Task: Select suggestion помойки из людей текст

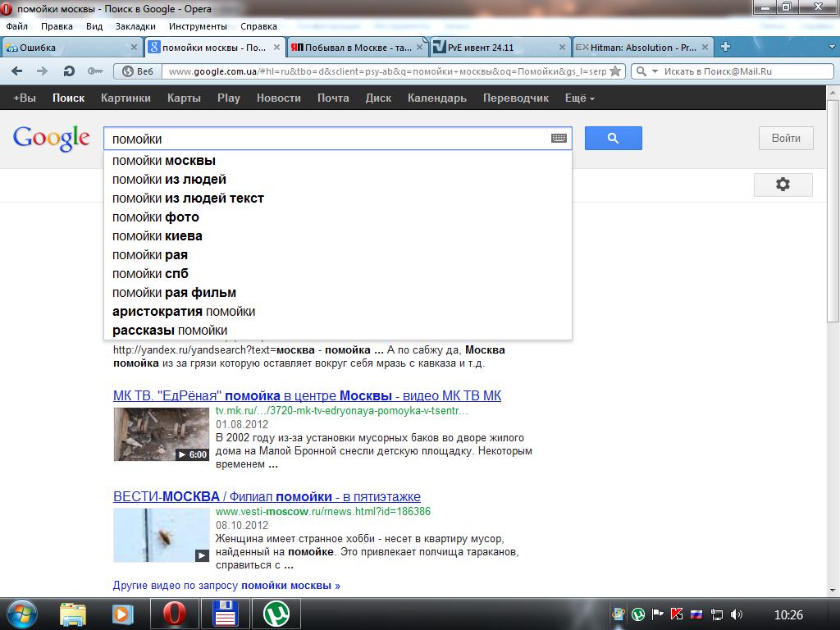Action: point(337,199)
